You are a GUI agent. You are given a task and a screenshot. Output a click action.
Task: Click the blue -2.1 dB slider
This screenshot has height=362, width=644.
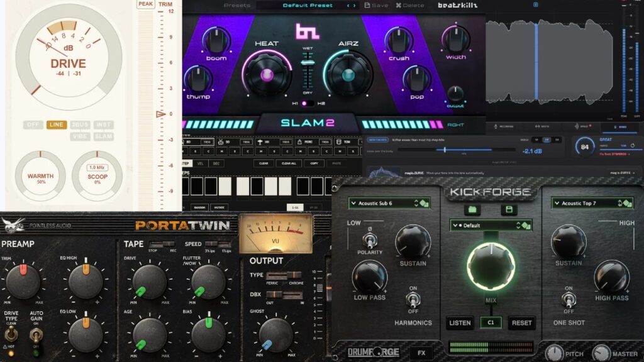[445, 150]
